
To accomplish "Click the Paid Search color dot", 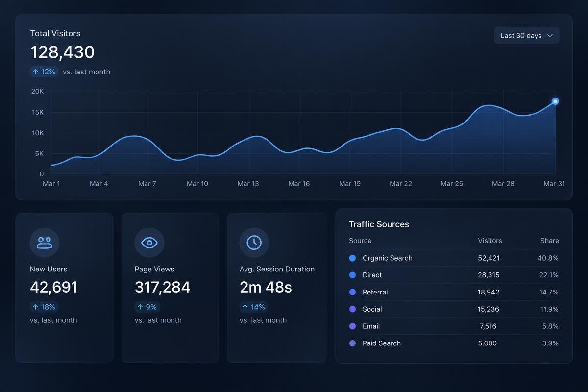I will pos(352,343).
